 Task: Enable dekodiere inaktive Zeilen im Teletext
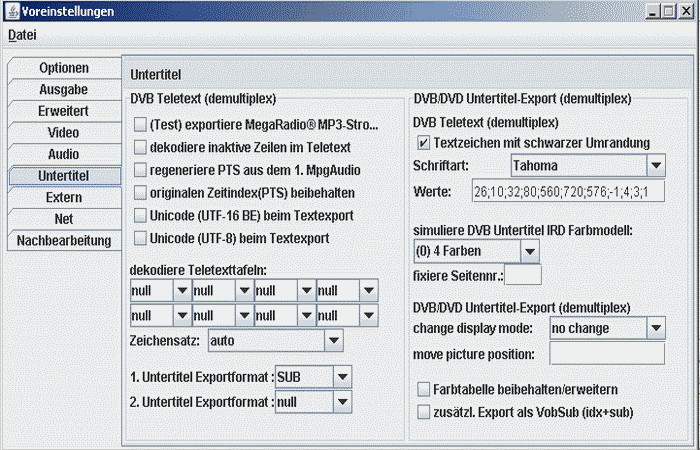[140, 148]
